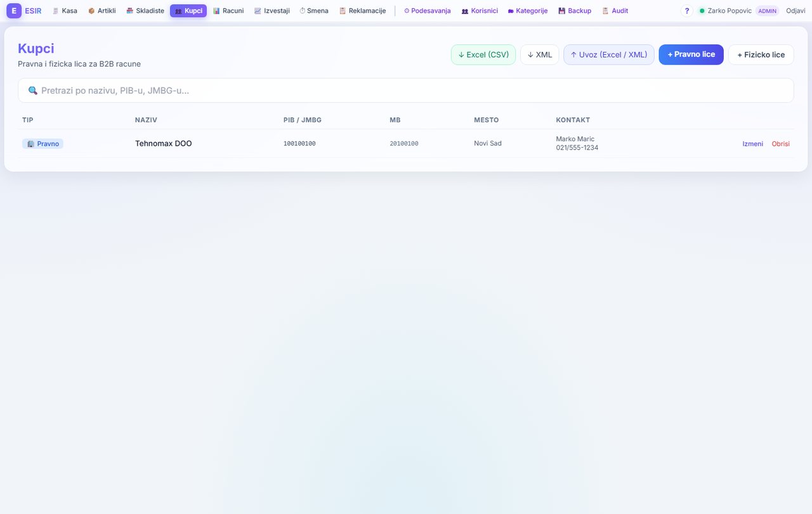Image resolution: width=812 pixels, height=514 pixels.
Task: Open the help question mark icon
Action: [x=687, y=11]
